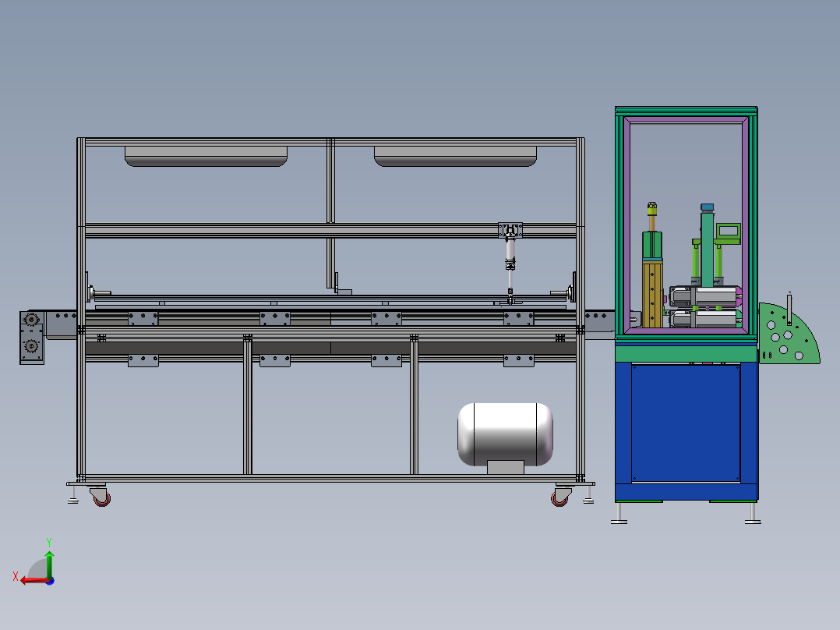
Task: Select the cabinet's left leveling foot
Action: point(619,513)
